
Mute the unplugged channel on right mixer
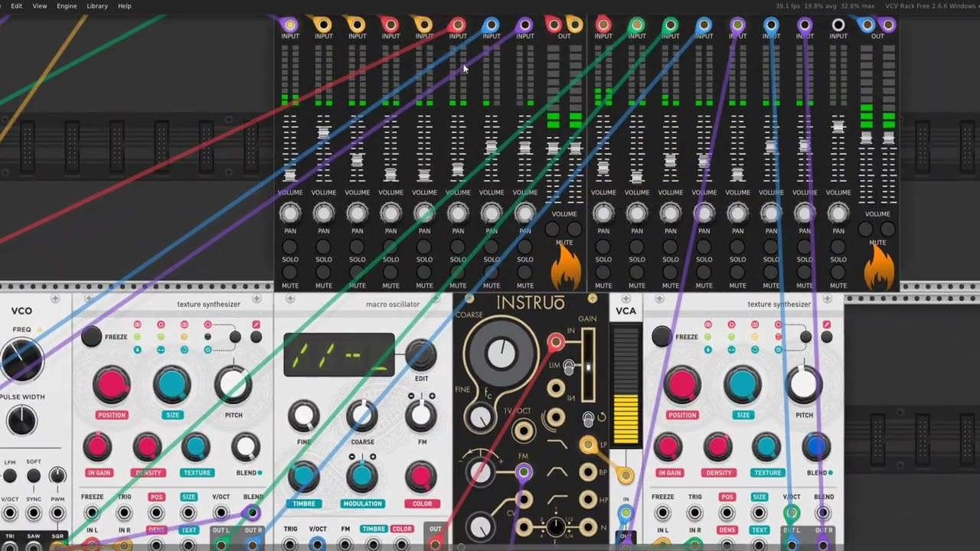pos(838,272)
